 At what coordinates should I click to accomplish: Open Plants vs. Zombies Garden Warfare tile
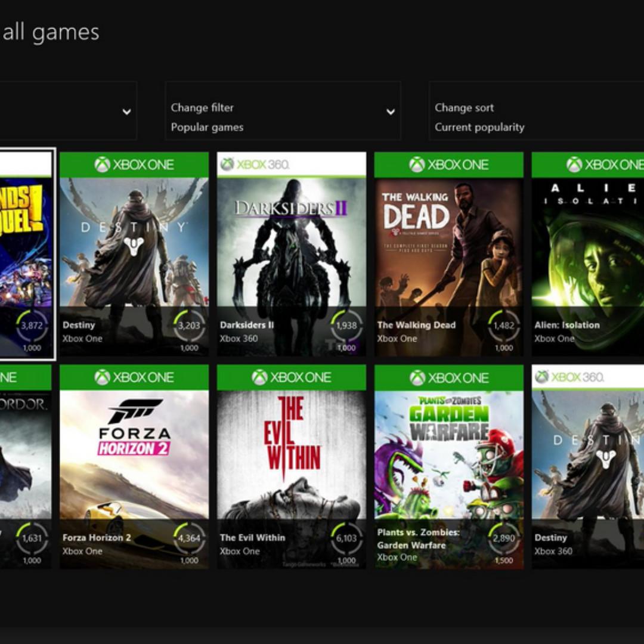point(449,466)
